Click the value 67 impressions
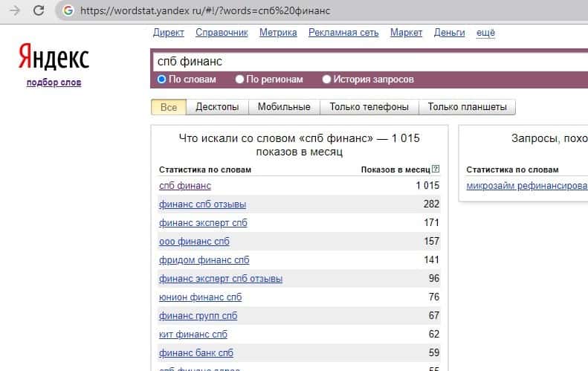This screenshot has width=588, height=371. (434, 315)
